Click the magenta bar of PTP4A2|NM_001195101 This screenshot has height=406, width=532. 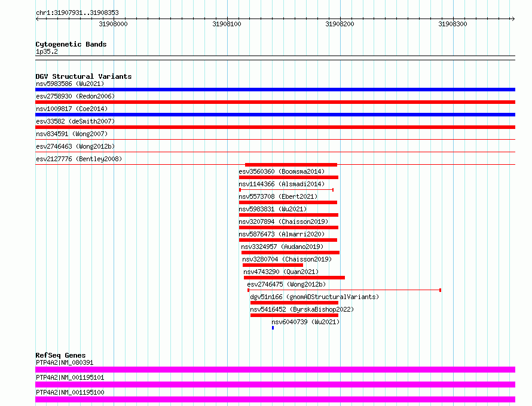point(275,385)
